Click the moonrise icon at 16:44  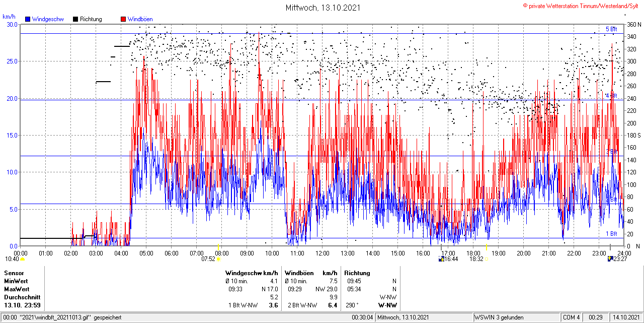442,259
